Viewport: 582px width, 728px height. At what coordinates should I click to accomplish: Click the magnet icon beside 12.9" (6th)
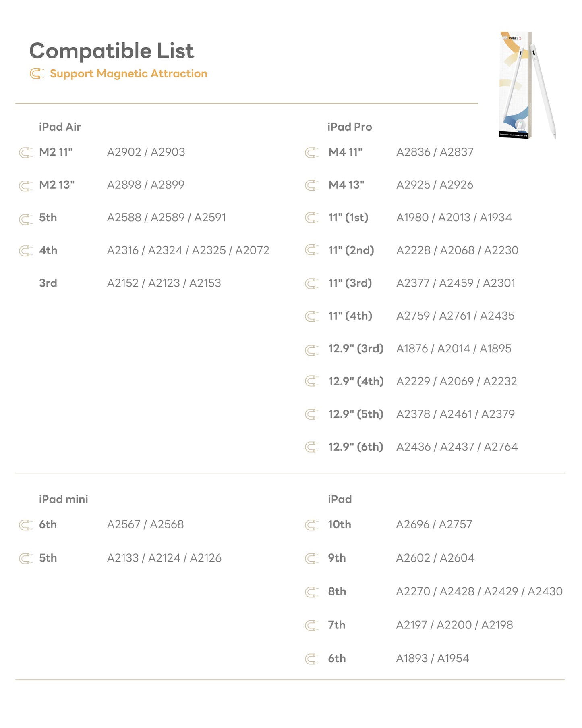[312, 447]
